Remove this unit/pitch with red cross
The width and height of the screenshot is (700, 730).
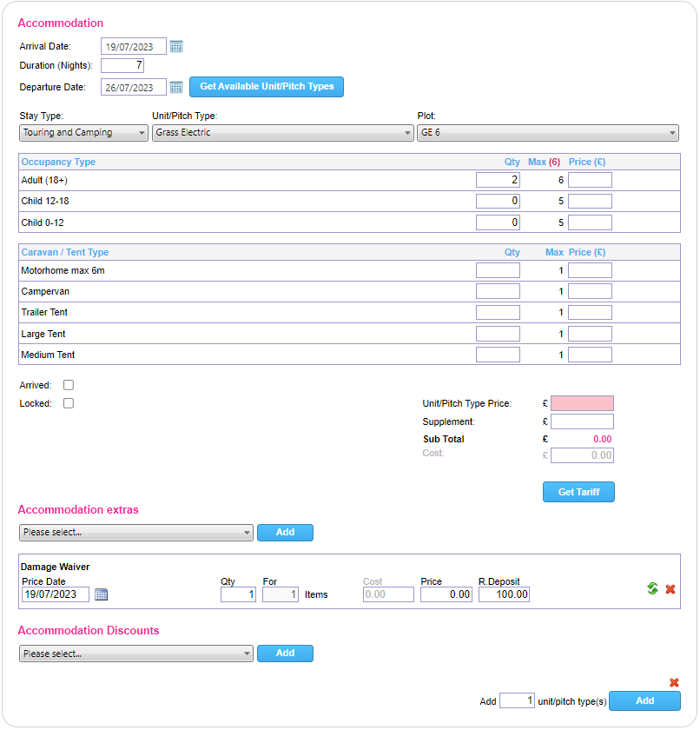tap(674, 683)
